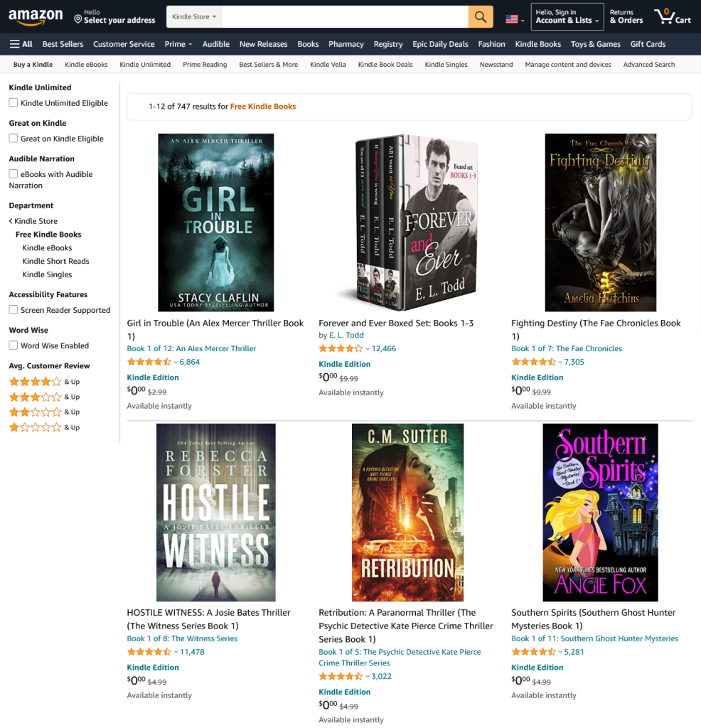Filter by one star & up rating

[x=45, y=427]
